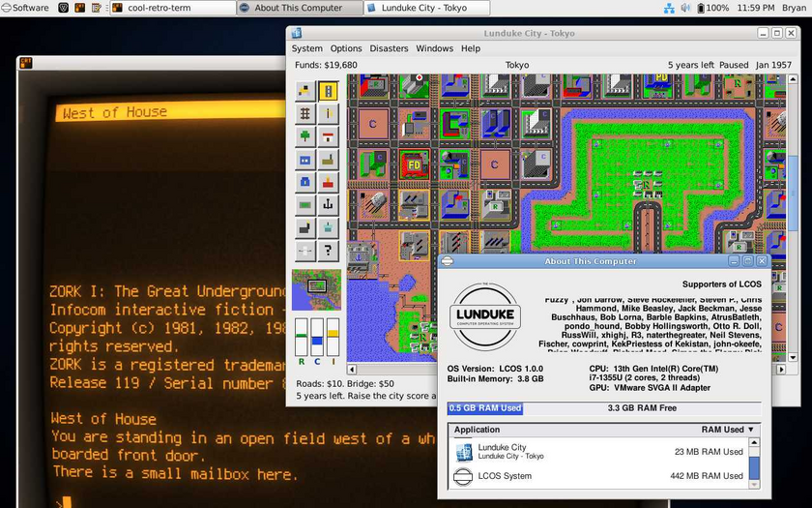Click the map vertical scrollbar down arrow
The height and width of the screenshot is (508, 812).
pos(793,357)
